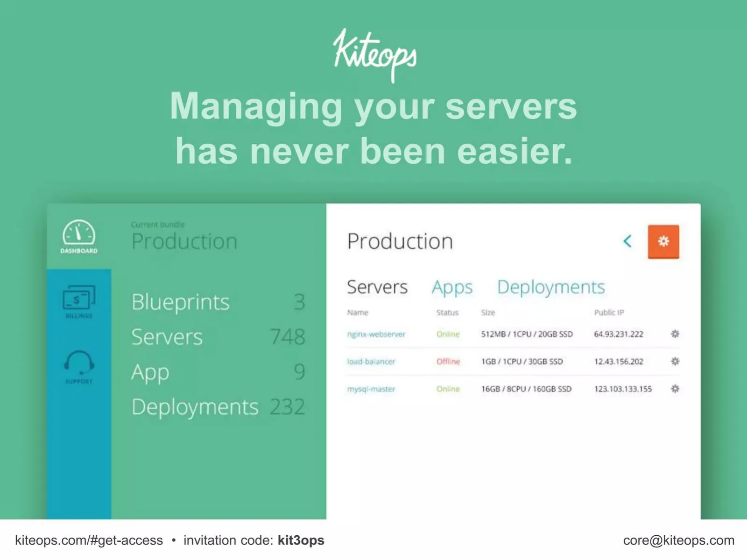Open the mysql-master server link
Image resolution: width=747 pixels, height=560 pixels.
[x=371, y=389]
